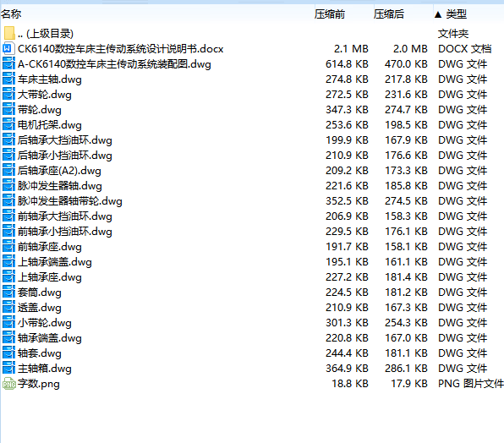Select file name 后轴承大挡油环.dwg
Image resolution: width=504 pixels, height=443 pixels.
65,140
